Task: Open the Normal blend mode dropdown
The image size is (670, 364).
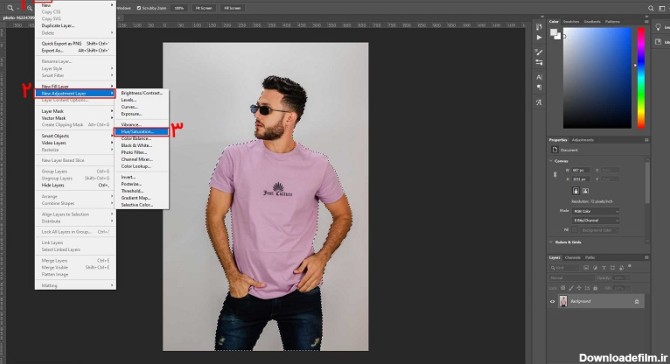Action: 571,278
